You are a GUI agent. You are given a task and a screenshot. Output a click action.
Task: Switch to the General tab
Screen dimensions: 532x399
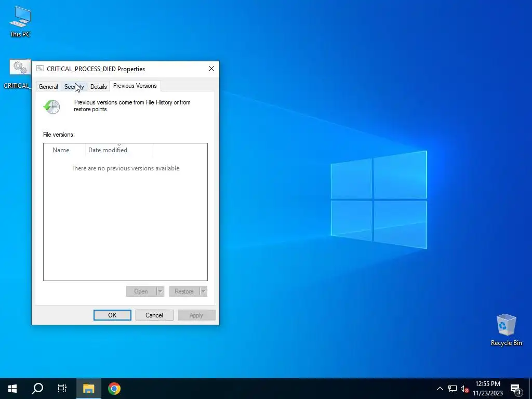pyautogui.click(x=48, y=87)
